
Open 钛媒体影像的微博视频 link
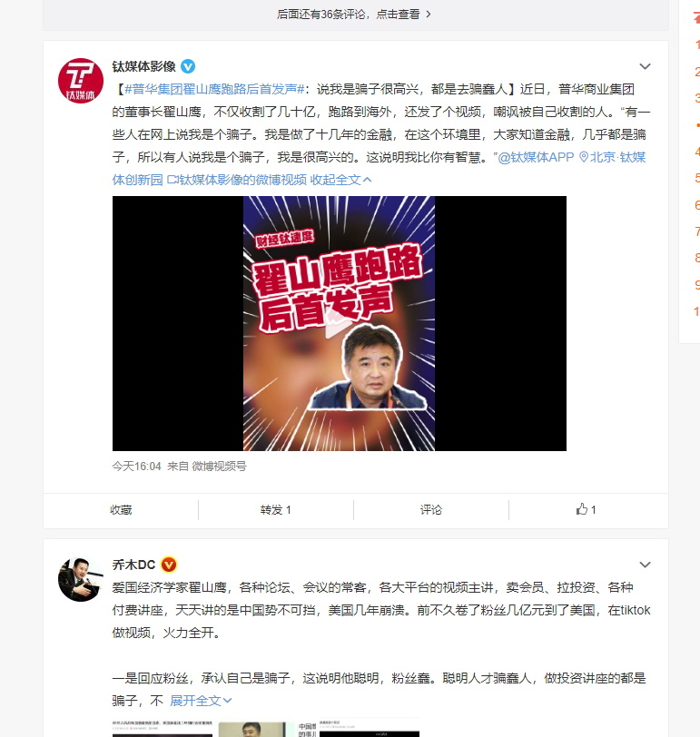(x=237, y=180)
